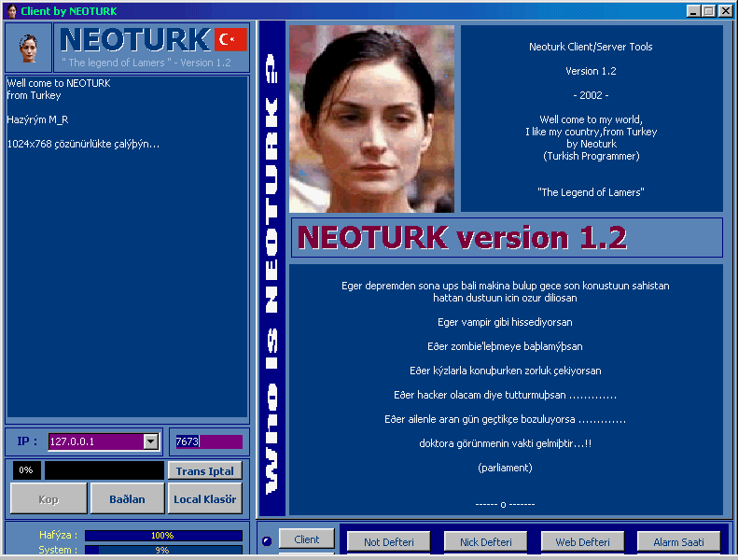Click the Hafýza 100% memory bar
The image size is (738, 560).
[x=162, y=536]
